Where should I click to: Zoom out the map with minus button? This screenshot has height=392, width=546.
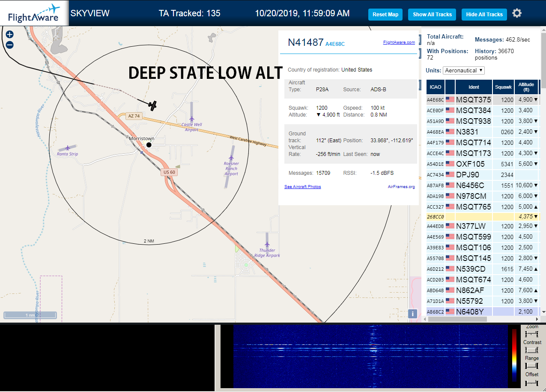point(9,45)
